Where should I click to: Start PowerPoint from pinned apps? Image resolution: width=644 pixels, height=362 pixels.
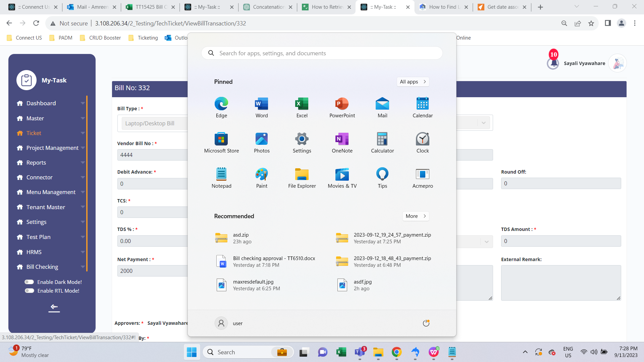342,107
